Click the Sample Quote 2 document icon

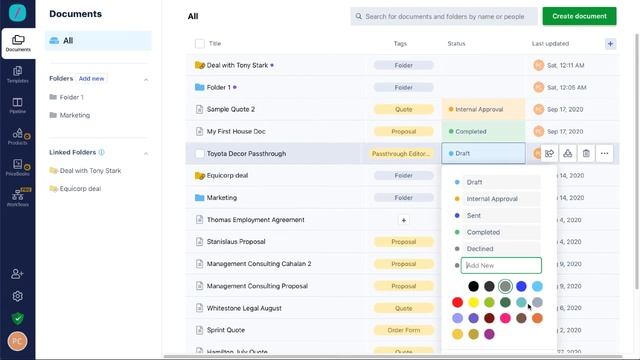199,109
